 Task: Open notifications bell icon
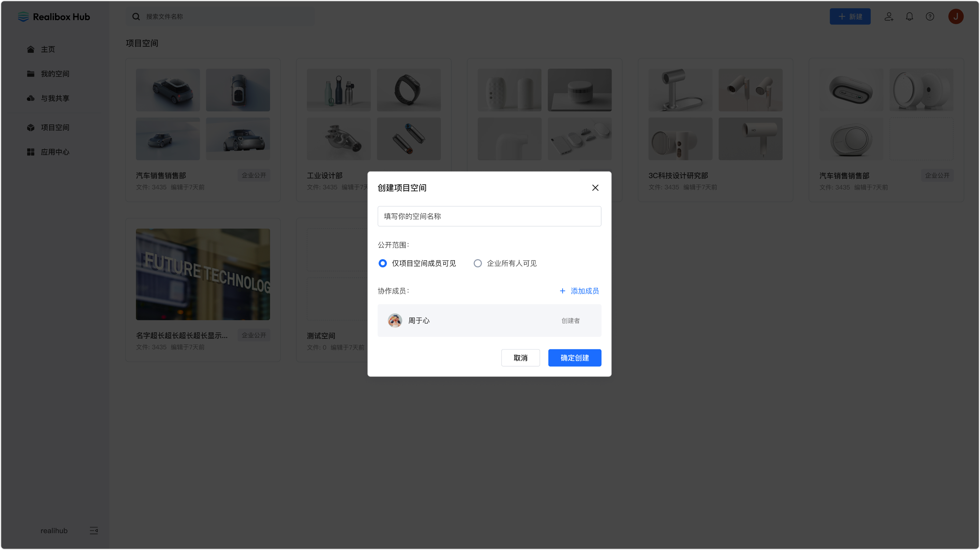pos(909,17)
